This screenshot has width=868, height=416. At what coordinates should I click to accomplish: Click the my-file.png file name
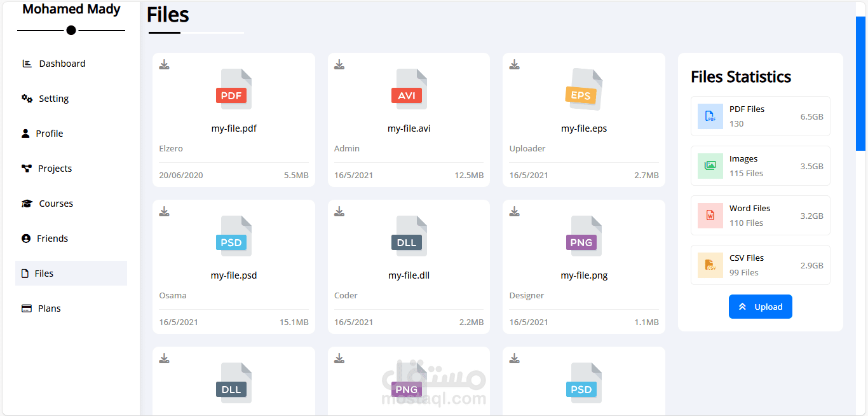(x=584, y=275)
